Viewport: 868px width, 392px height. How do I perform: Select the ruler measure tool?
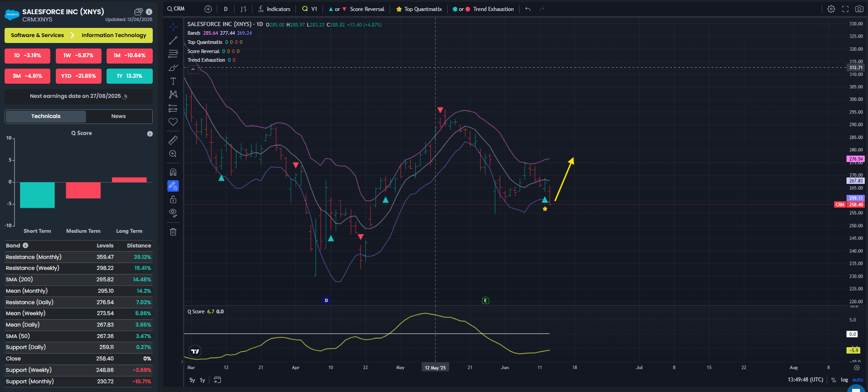(x=173, y=140)
